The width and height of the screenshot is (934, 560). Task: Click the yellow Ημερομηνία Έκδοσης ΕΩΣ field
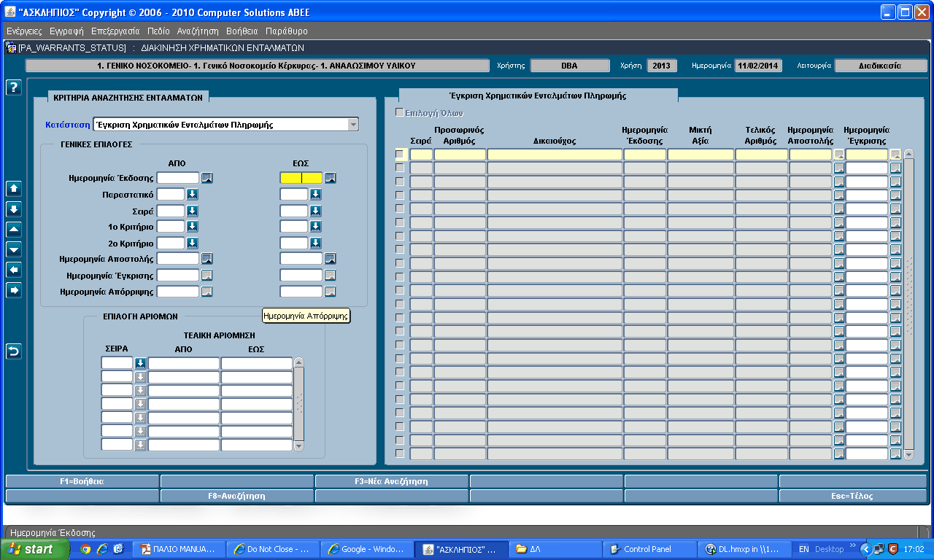(301, 177)
